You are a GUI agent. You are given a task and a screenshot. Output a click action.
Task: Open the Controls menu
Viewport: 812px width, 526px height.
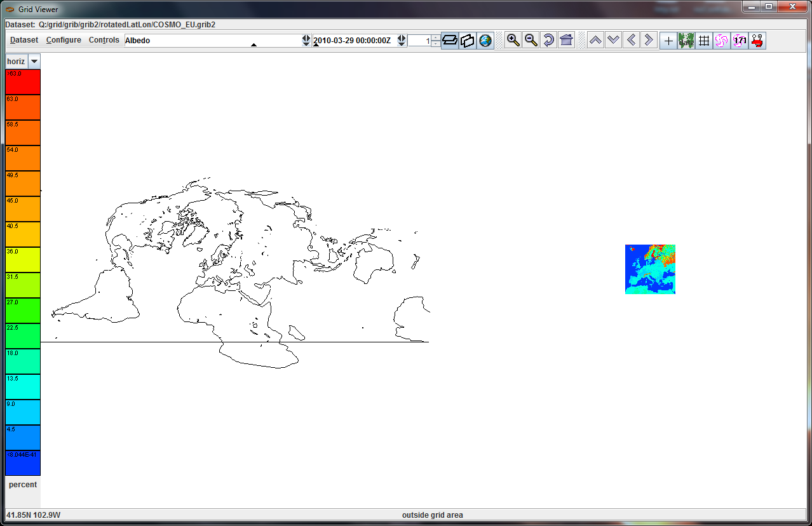[x=104, y=40]
